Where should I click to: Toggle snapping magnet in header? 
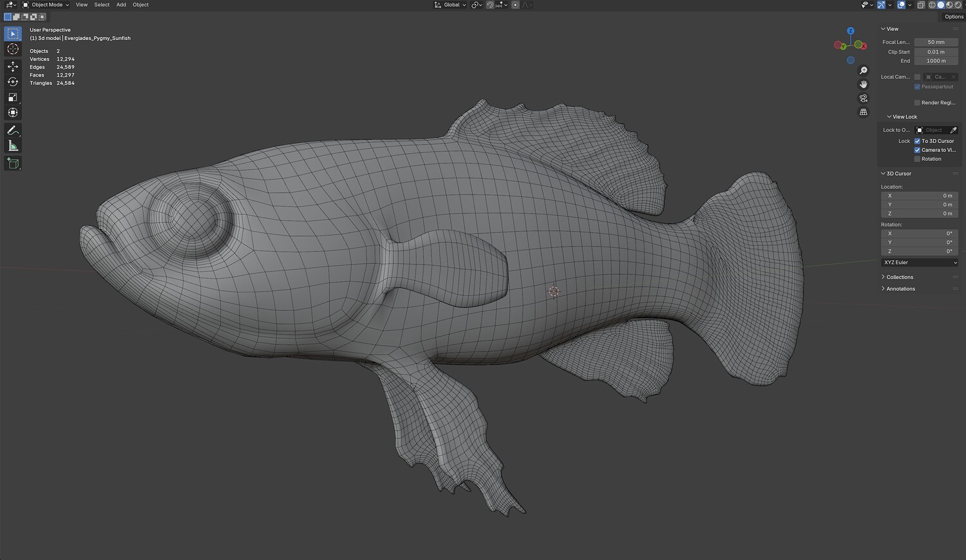click(489, 5)
